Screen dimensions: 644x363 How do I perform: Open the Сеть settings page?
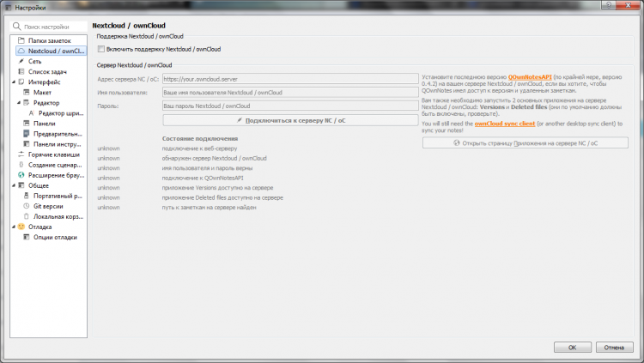pyautogui.click(x=35, y=61)
